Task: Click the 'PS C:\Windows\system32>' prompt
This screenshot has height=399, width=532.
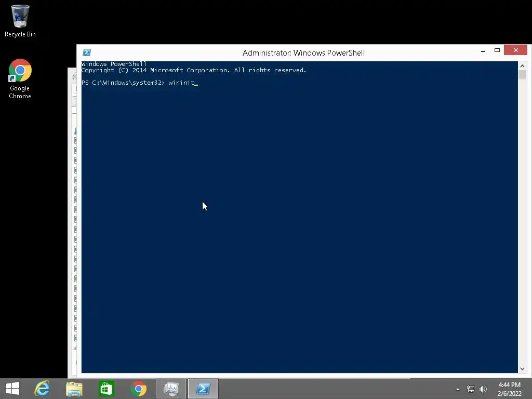Action: (x=123, y=83)
